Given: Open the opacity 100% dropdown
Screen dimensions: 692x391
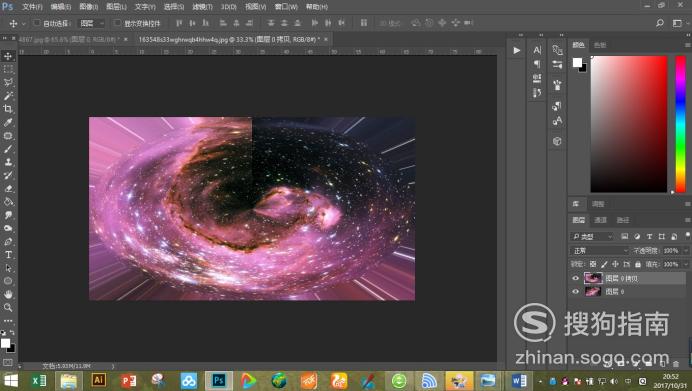Looking at the screenshot, I should [686, 251].
